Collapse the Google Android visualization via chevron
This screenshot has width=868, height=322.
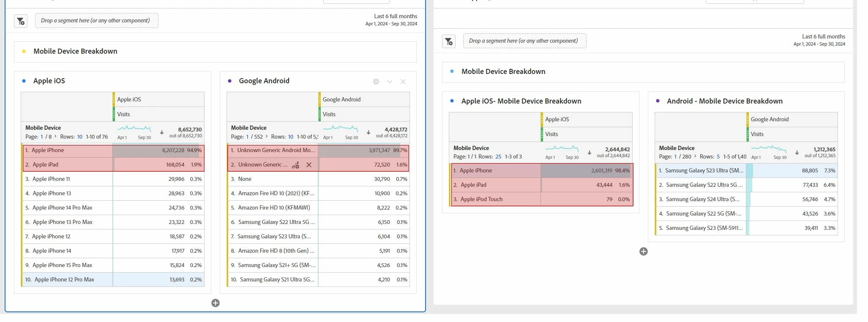pos(390,82)
